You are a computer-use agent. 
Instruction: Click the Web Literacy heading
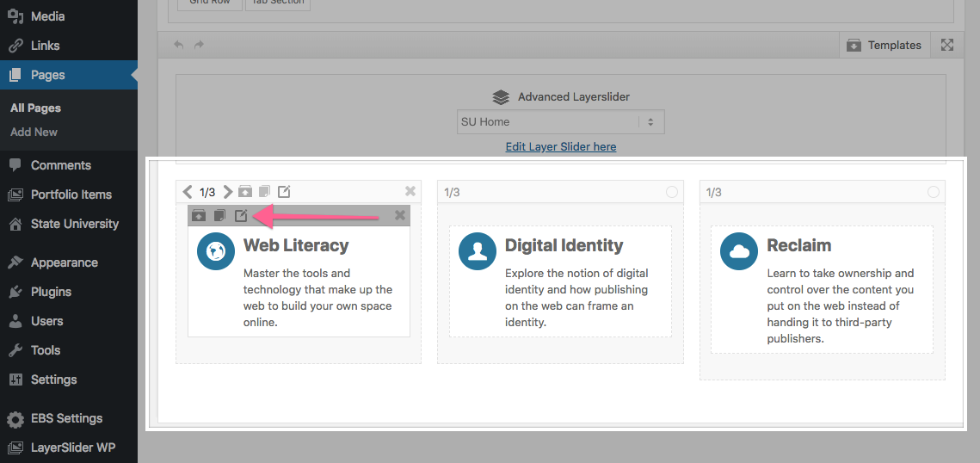[296, 245]
